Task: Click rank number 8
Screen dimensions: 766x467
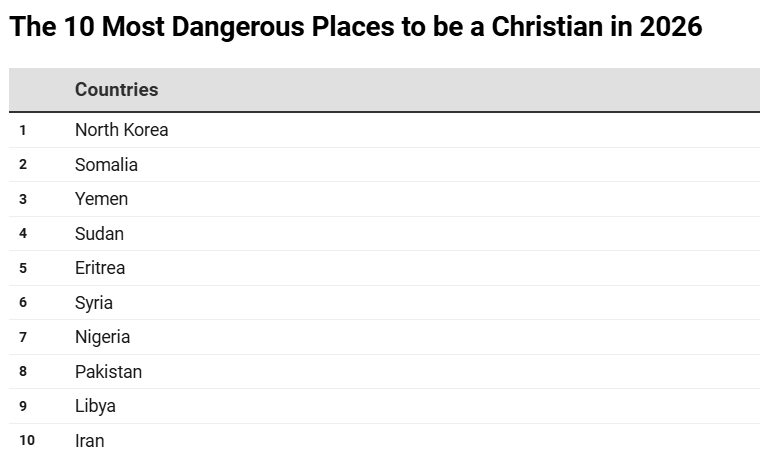Action: (23, 371)
